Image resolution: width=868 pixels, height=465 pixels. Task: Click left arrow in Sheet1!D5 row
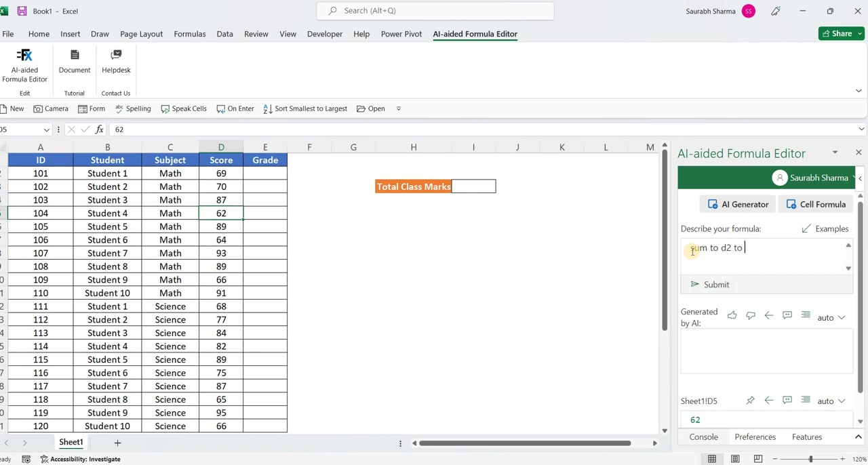768,401
